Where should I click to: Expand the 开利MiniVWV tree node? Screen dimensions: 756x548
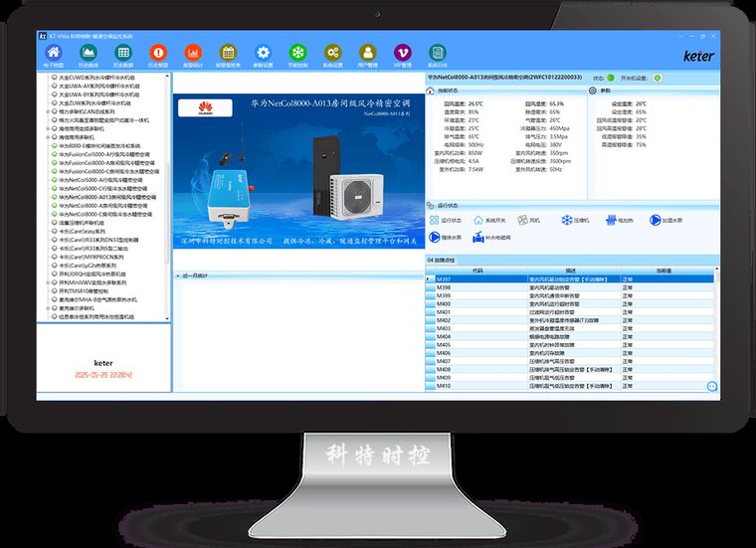pos(48,282)
